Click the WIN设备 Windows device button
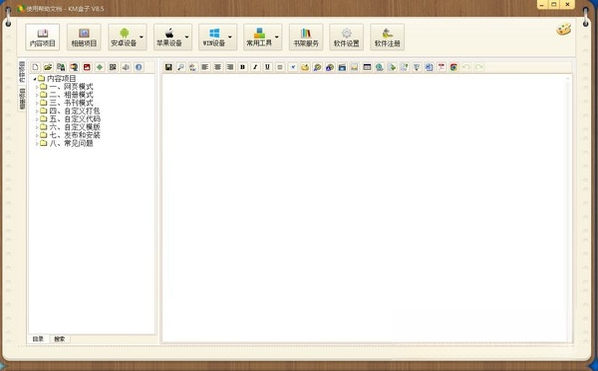 (x=213, y=37)
